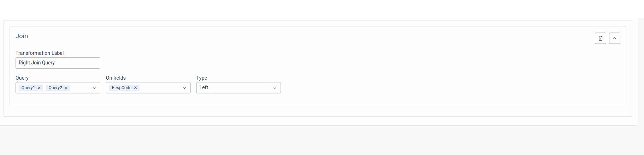Click empty space inside On fields selector
The height and width of the screenshot is (155, 644).
160,88
